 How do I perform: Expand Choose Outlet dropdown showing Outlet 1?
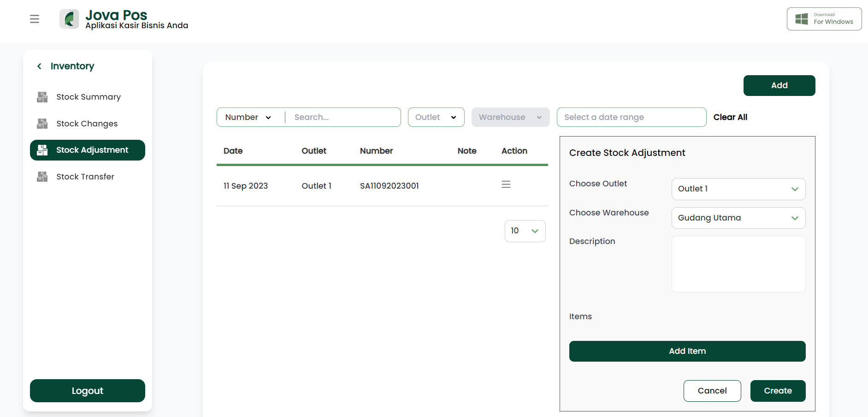(738, 189)
